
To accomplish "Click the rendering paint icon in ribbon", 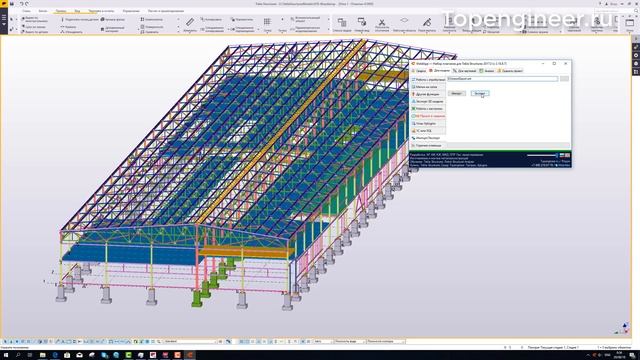I will 427,22.
